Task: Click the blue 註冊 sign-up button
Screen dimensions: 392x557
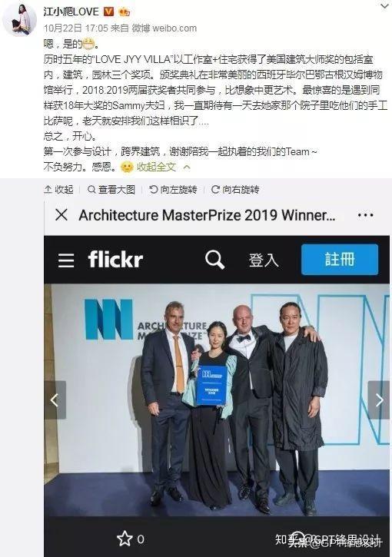Action: 340,260
